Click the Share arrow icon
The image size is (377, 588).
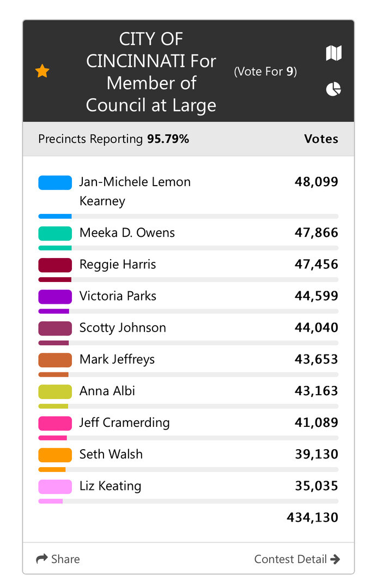pos(41,559)
